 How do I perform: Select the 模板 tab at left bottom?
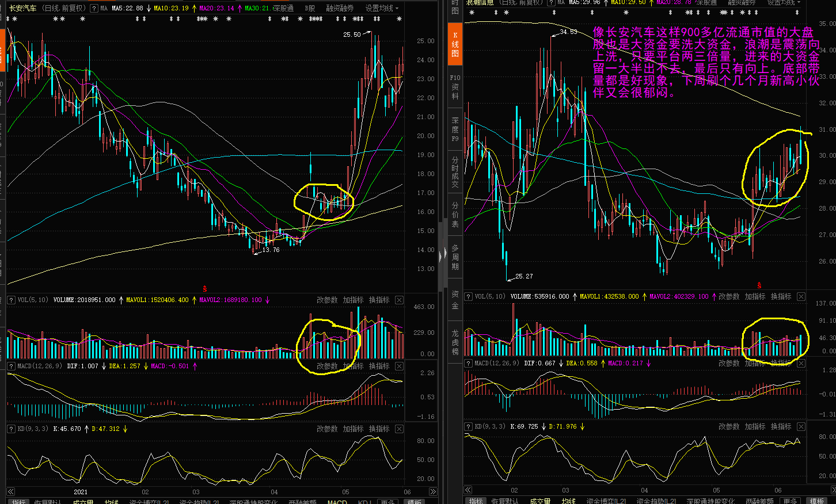pyautogui.click(x=414, y=502)
